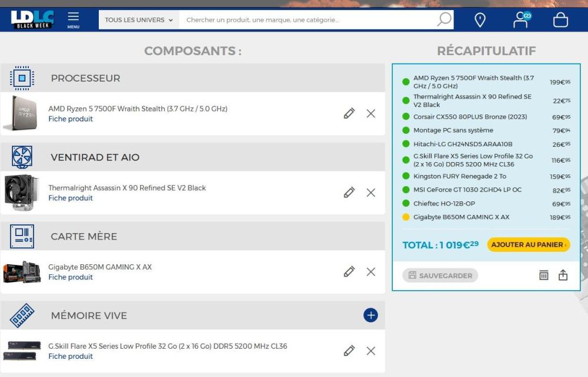The image size is (588, 377).
Task: Click the Ventirad et AIO fan icon
Action: click(x=22, y=157)
